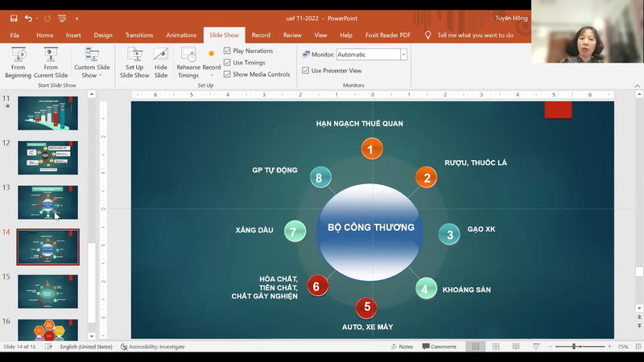Screen dimensions: 644x362
Task: Open Set Up Slide Show dialog
Action: coord(134,61)
